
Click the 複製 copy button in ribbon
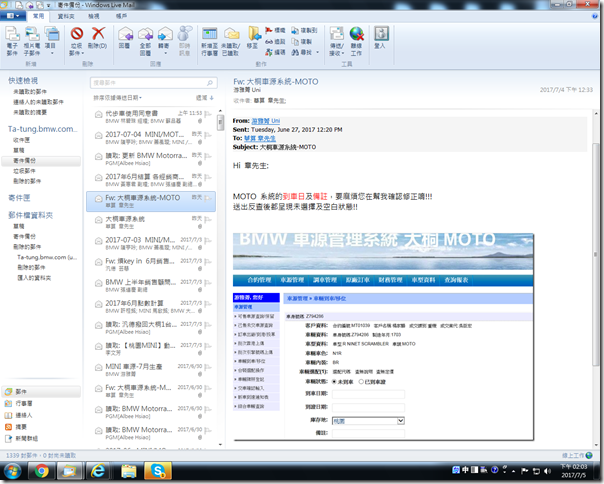tap(302, 41)
